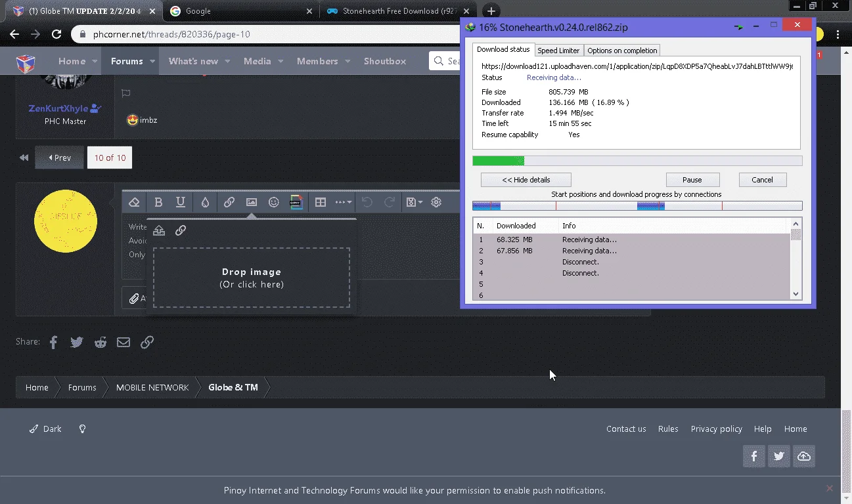Switch to Options on completion tab
This screenshot has width=852, height=504.
click(622, 51)
